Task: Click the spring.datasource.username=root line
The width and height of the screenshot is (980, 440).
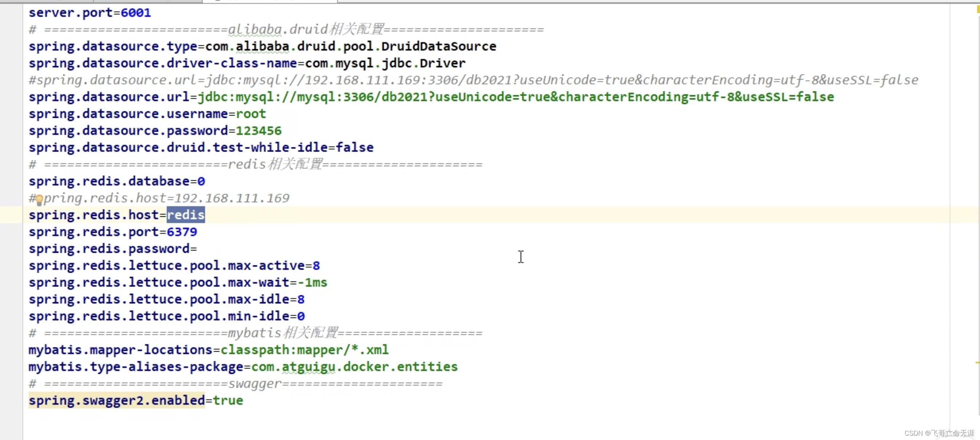Action: click(x=147, y=114)
